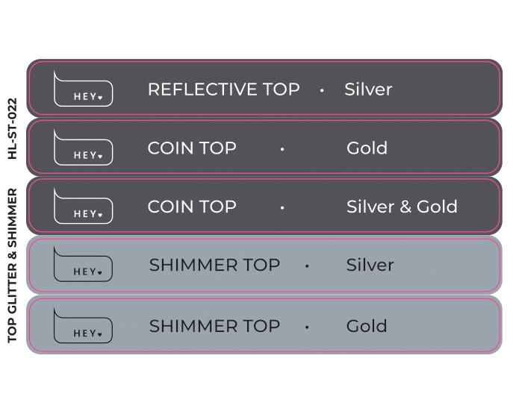Click dot separator on Coin Top Silver & Gold label
The width and height of the screenshot is (513, 420).
(x=282, y=208)
